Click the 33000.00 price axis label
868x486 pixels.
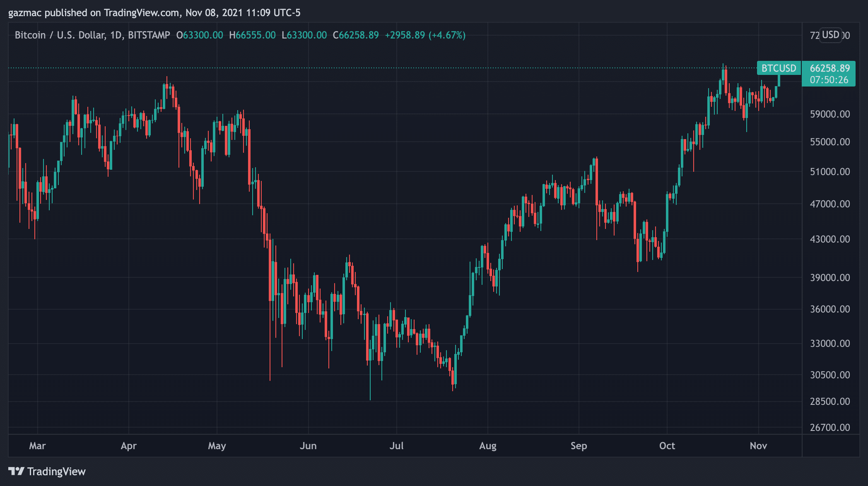830,343
